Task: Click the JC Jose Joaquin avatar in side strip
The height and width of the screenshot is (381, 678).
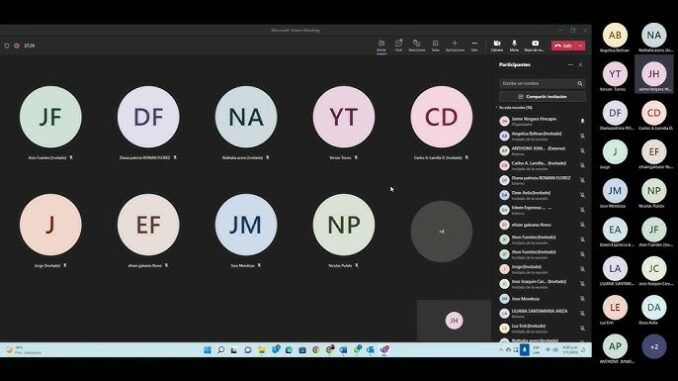Action: point(654,269)
